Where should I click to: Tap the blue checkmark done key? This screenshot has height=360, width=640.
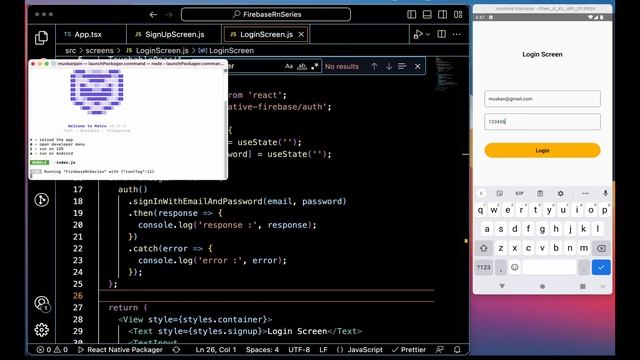coord(601,267)
